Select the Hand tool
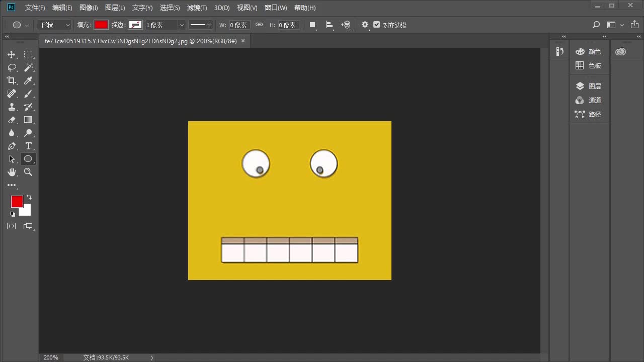The width and height of the screenshot is (644, 362). pyautogui.click(x=12, y=172)
